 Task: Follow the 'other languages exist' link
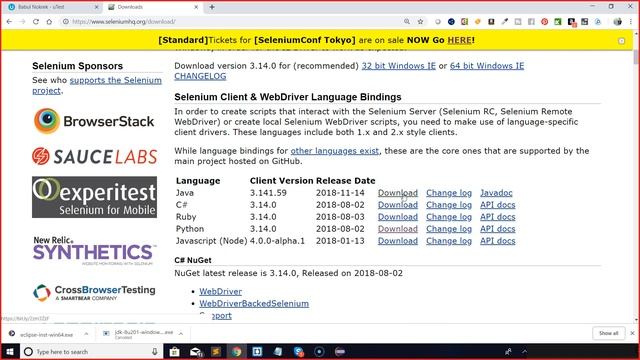(335, 151)
